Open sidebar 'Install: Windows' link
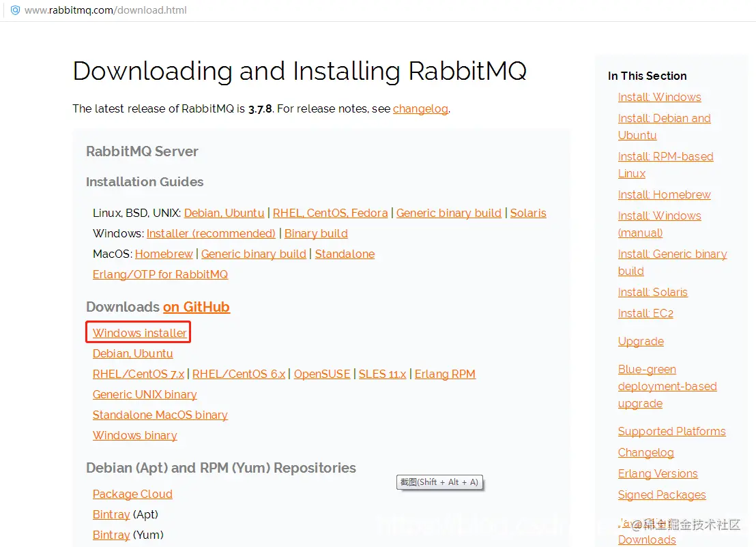 coord(660,97)
